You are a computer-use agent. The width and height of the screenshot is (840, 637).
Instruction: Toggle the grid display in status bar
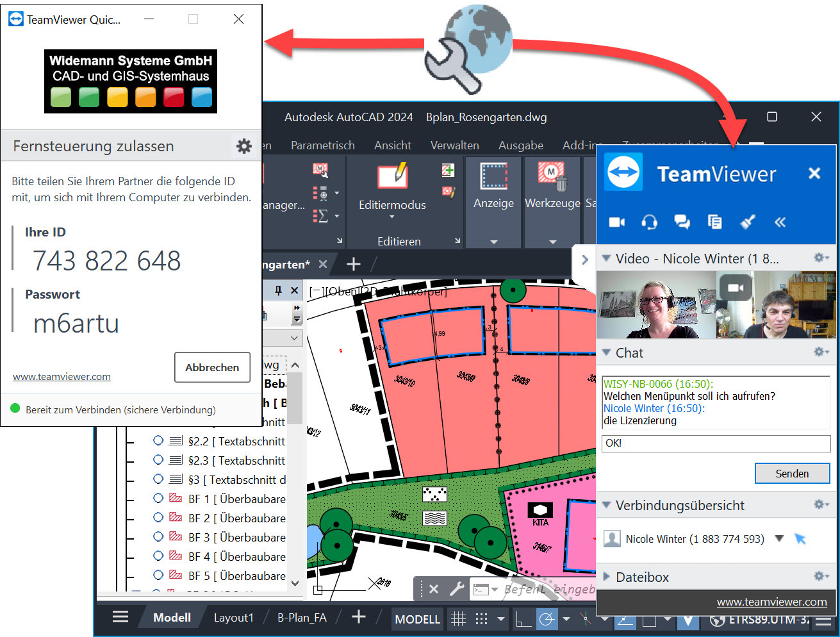click(458, 619)
